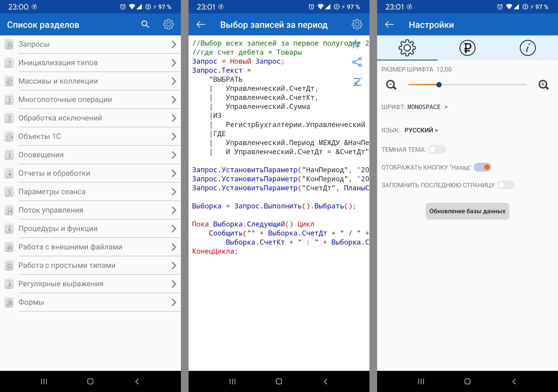Click count icon 67 beside Массивы и коллекции
The width and height of the screenshot is (558, 392).
click(9, 81)
